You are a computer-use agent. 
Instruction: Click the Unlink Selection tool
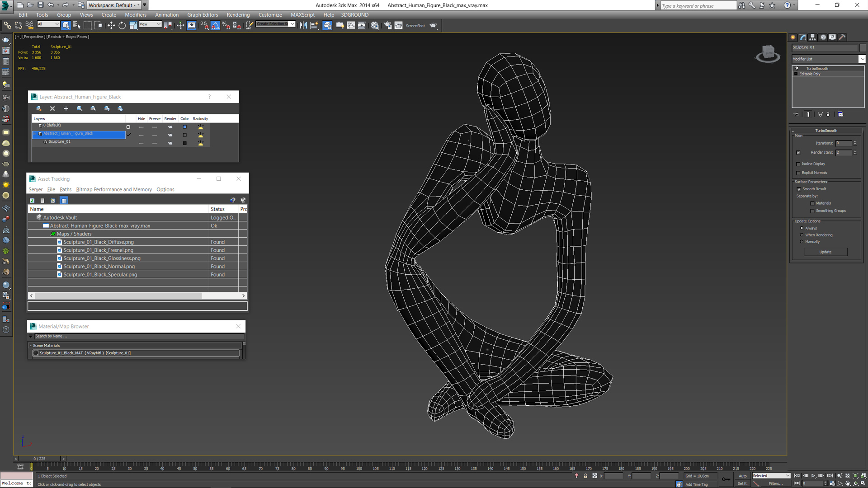point(18,25)
